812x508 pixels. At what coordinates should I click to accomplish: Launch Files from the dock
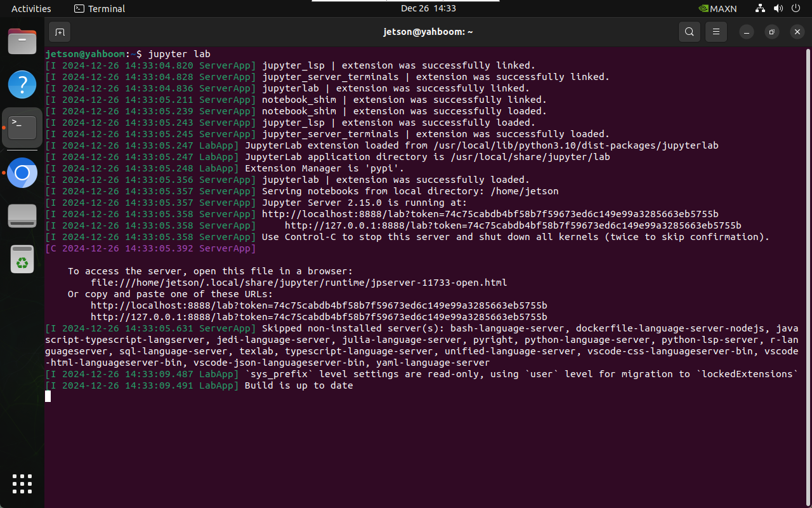(22, 41)
